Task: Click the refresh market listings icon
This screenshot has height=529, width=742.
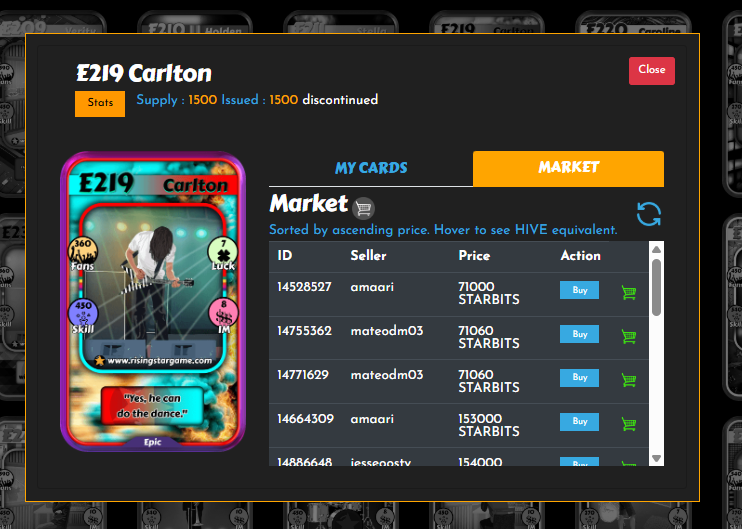Action: coord(649,214)
